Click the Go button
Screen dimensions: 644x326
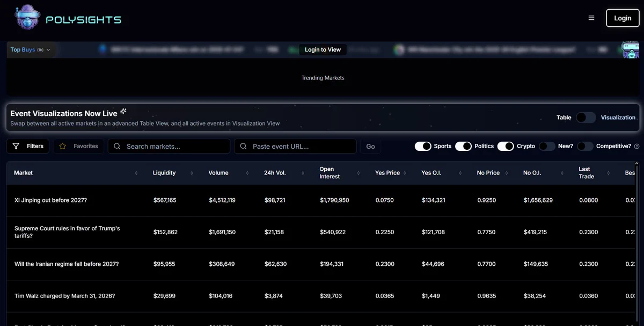370,146
